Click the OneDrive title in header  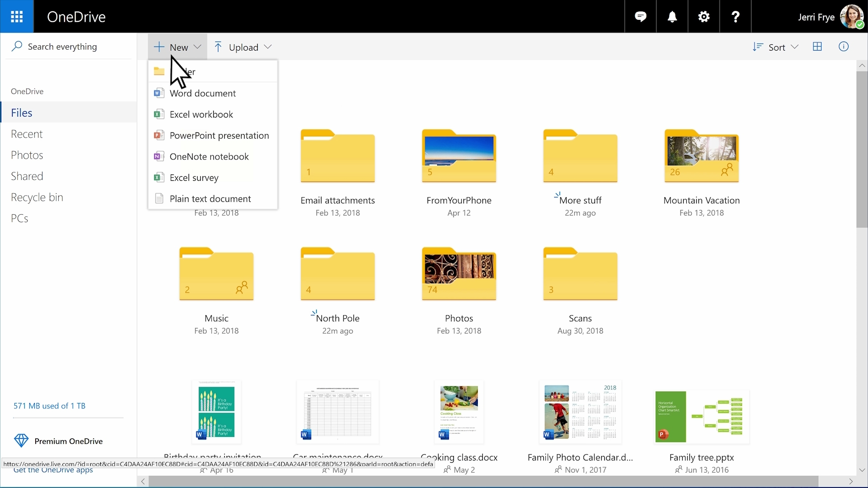point(76,17)
